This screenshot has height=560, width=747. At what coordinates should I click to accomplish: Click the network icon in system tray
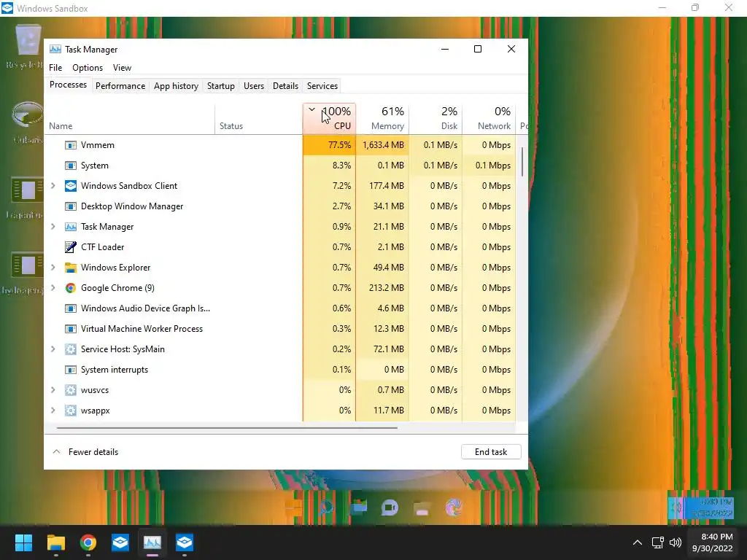coord(657,542)
